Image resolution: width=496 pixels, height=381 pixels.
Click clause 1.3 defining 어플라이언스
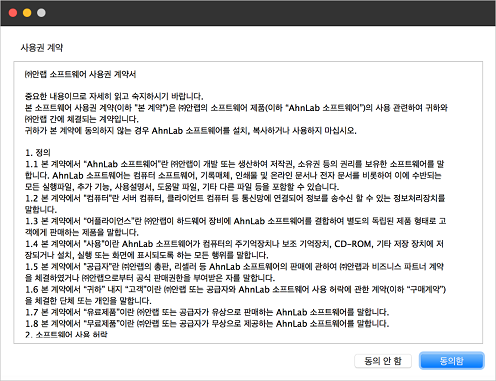[x=235, y=226]
